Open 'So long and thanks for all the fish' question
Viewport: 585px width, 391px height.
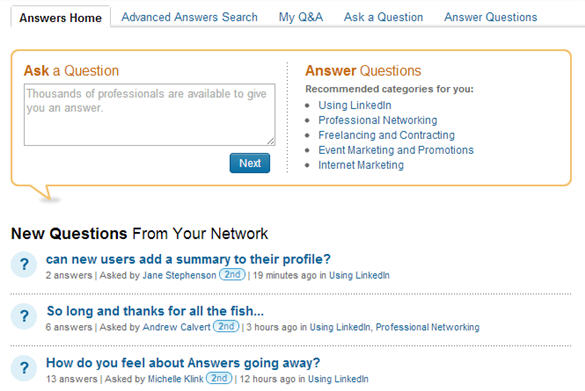click(155, 311)
